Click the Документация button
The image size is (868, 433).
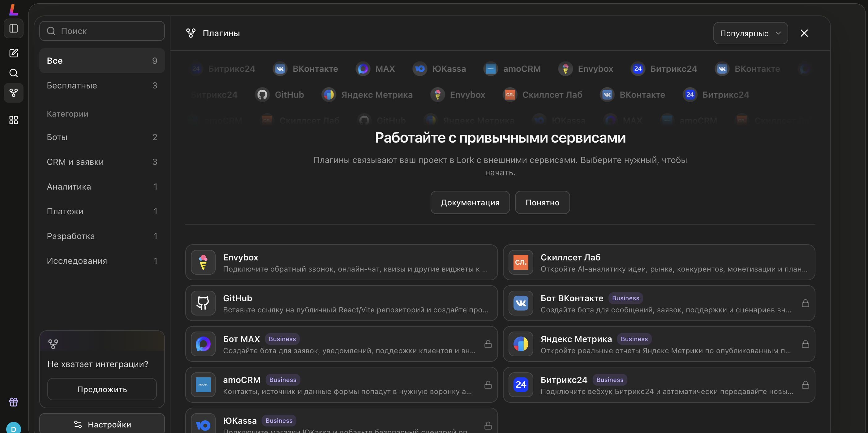[470, 203]
